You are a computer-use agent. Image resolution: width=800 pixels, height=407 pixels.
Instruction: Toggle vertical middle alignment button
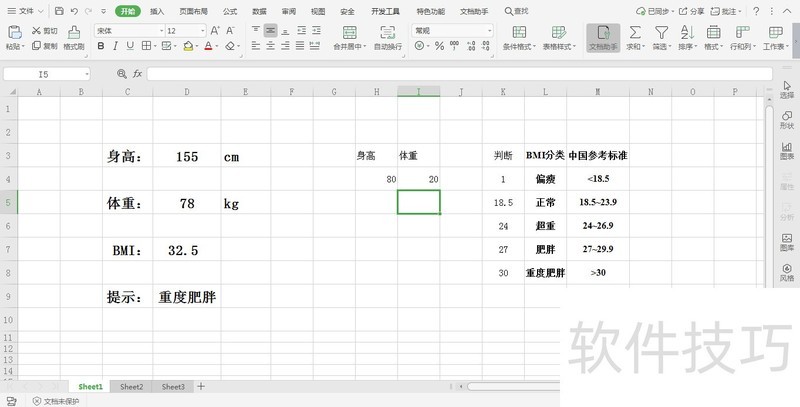[270, 31]
